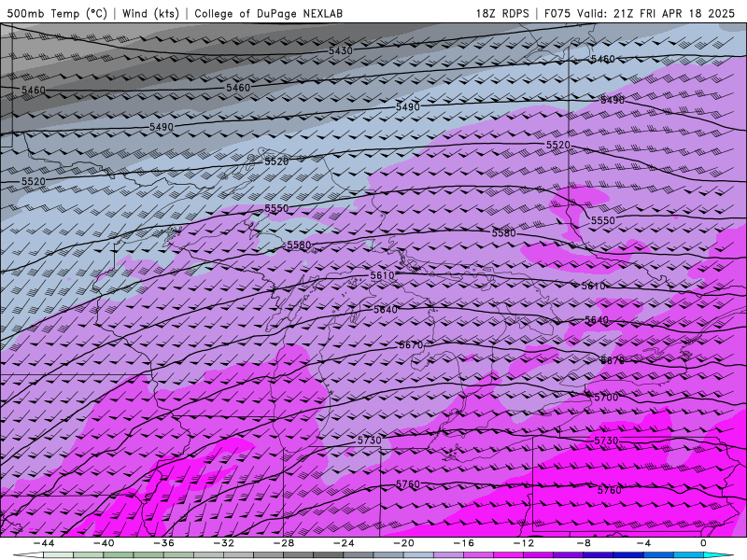747x560 pixels.
Task: Click the 0 colorbar tick label
Action: (x=704, y=543)
